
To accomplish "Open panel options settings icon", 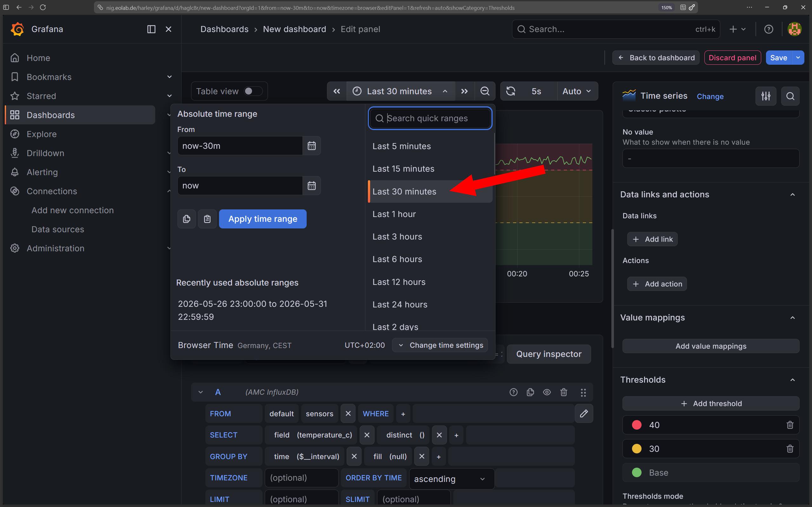I will 766,96.
